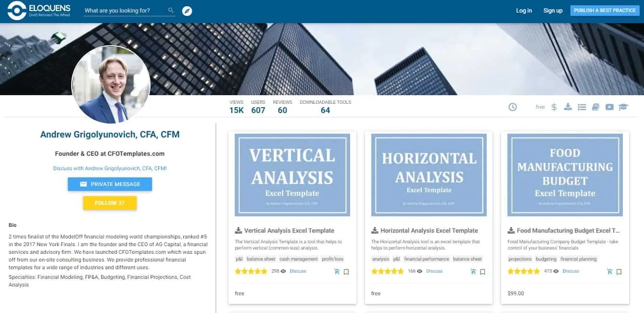The width and height of the screenshot is (644, 313).
Task: Open the Vertical Analysis cover image
Action: point(292,175)
